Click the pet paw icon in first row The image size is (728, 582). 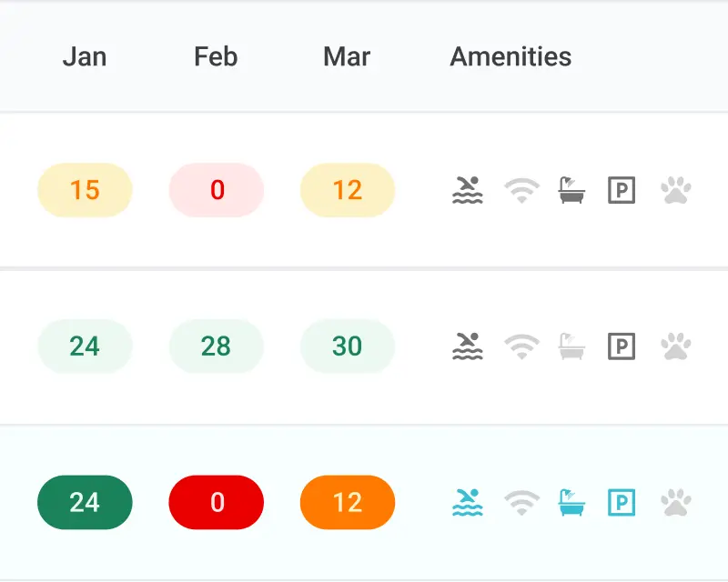pos(676,190)
